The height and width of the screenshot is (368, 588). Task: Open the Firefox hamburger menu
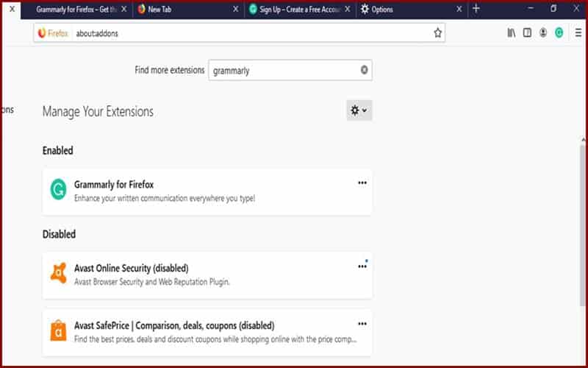[x=578, y=33]
